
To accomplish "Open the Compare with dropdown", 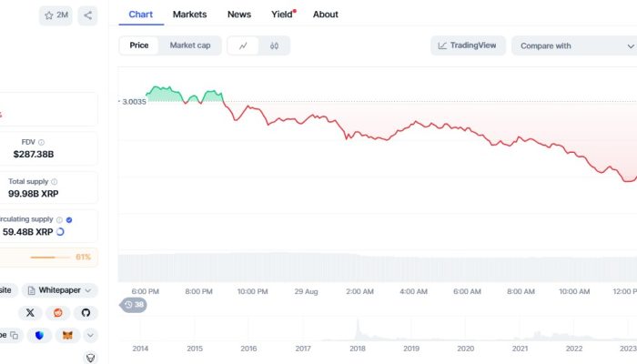I will click(571, 45).
